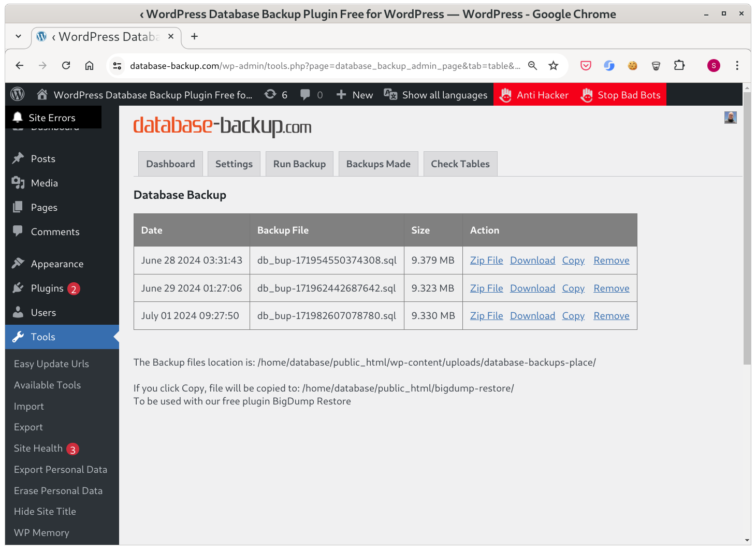The image size is (756, 550).
Task: Open the New content menu in admin bar
Action: [x=355, y=95]
